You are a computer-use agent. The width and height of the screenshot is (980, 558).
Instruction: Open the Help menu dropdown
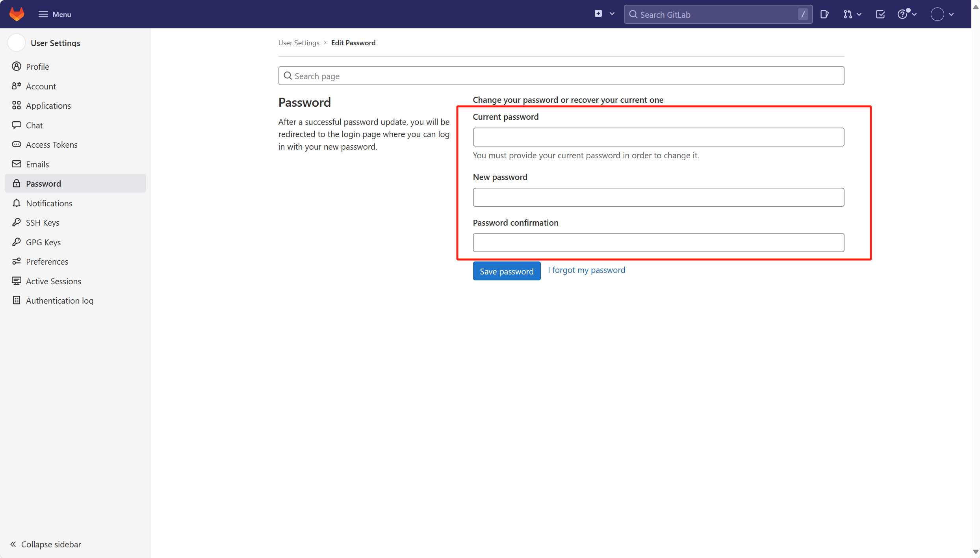tap(907, 15)
